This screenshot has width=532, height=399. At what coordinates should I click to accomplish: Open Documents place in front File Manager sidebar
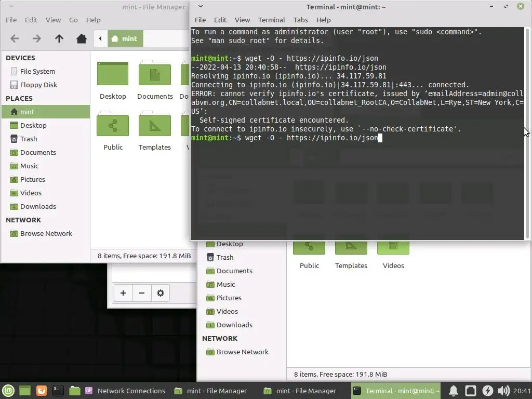click(x=38, y=152)
